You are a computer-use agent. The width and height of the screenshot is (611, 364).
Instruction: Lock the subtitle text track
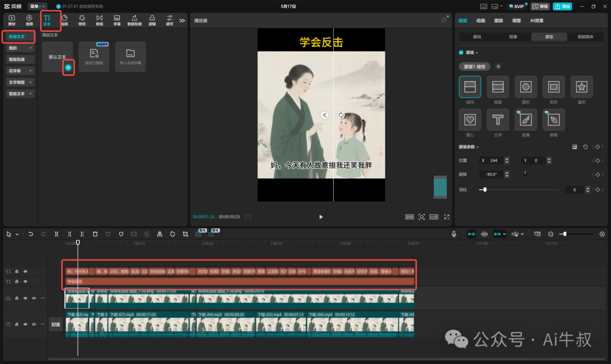17,271
